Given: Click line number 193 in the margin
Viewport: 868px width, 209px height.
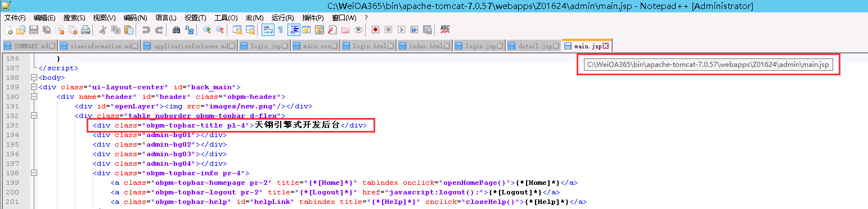Looking at the screenshot, I should point(12,125).
